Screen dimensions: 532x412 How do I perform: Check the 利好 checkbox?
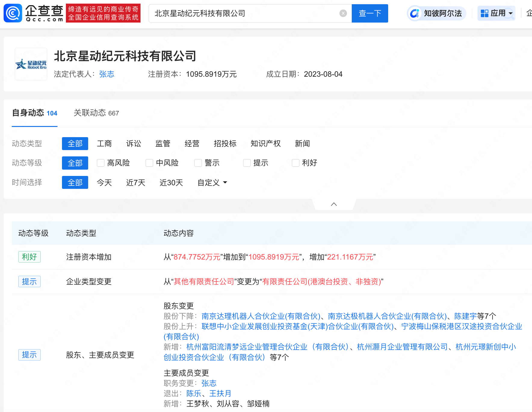coord(295,163)
